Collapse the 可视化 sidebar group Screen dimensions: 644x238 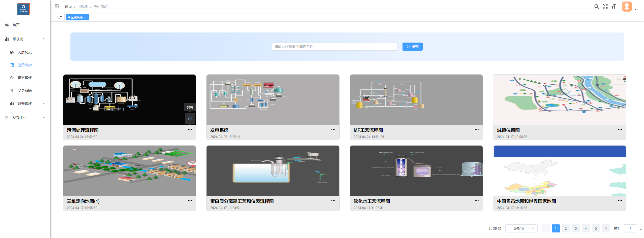pos(25,39)
